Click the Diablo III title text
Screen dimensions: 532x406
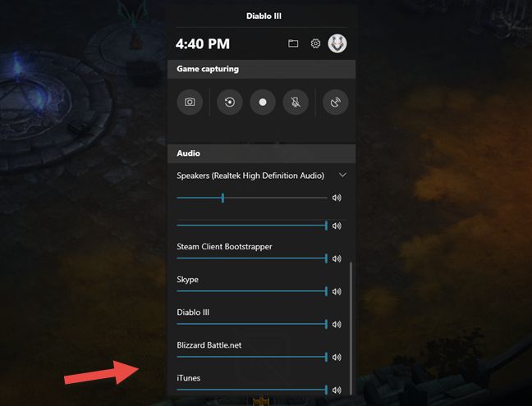pyautogui.click(x=264, y=16)
